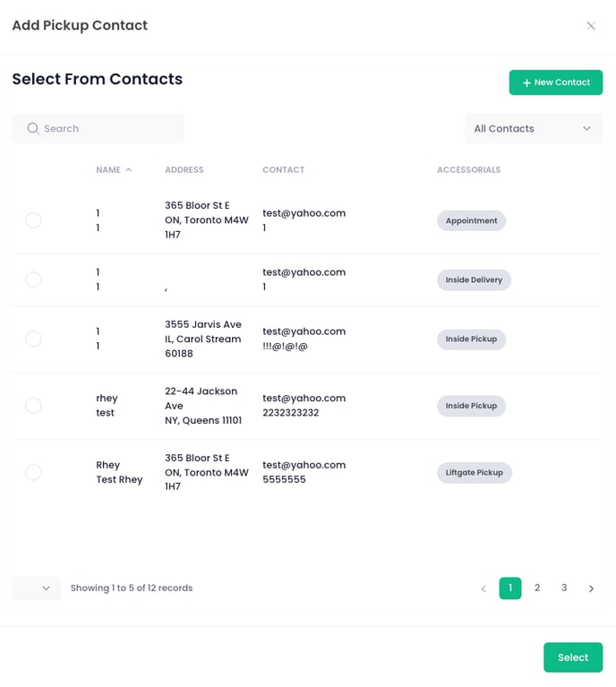Click the active page 1 button
This screenshot has width=616, height=687.
[510, 588]
